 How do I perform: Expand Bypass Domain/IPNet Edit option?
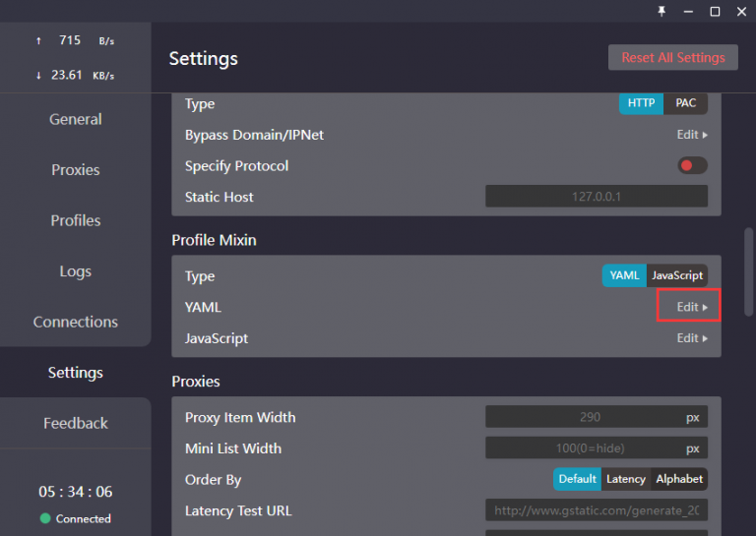pyautogui.click(x=692, y=135)
